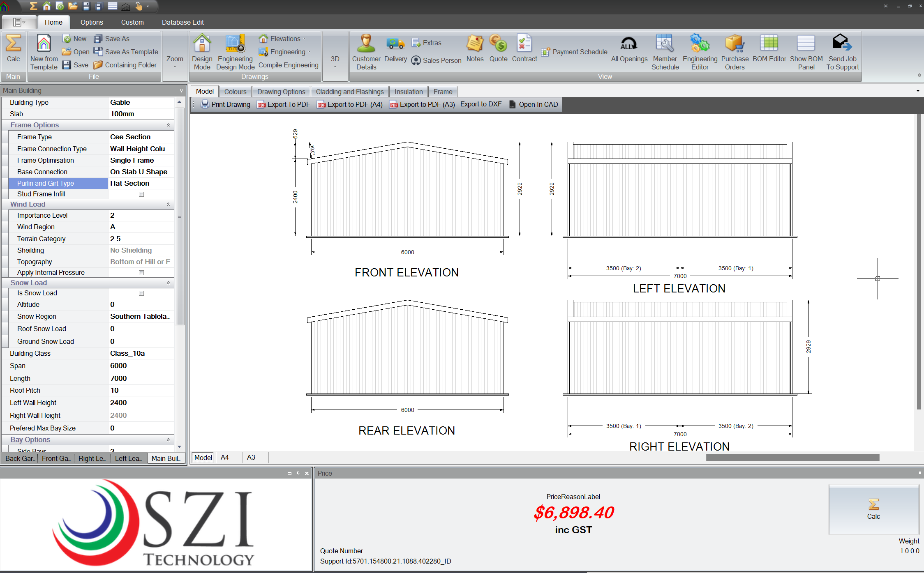Open New from Template
Viewport: 924px width, 573px height.
pyautogui.click(x=44, y=53)
